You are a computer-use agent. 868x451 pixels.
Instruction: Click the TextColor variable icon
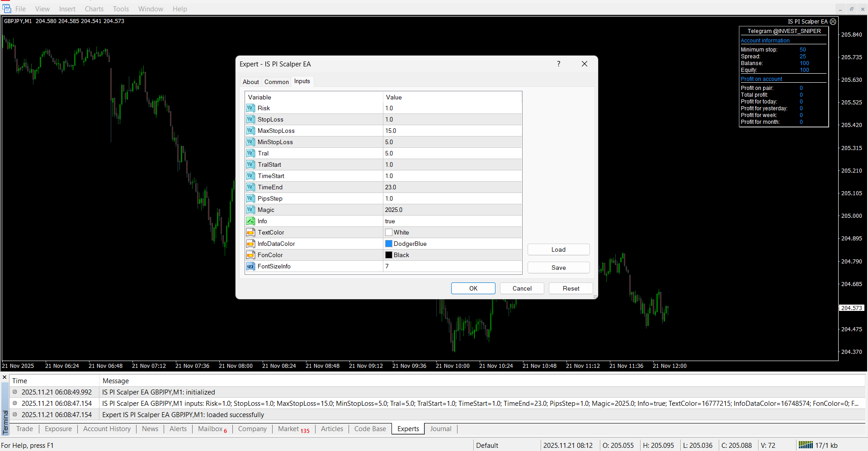click(x=250, y=232)
